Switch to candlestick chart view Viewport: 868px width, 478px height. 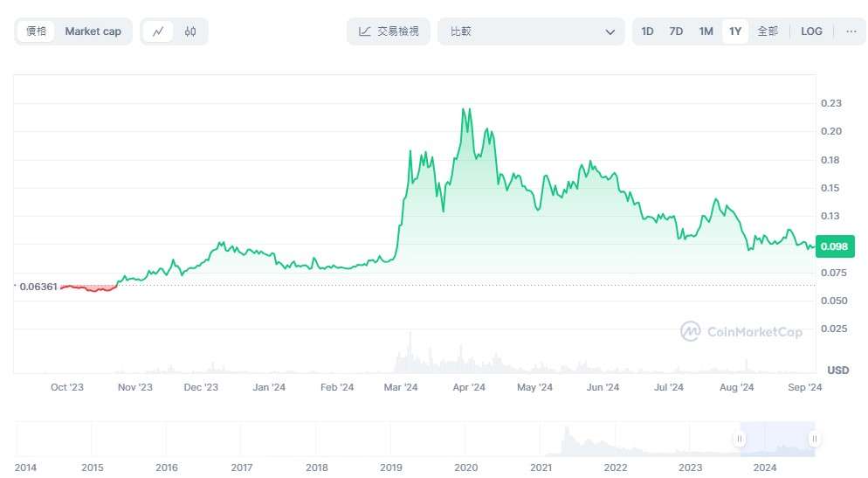coord(190,31)
